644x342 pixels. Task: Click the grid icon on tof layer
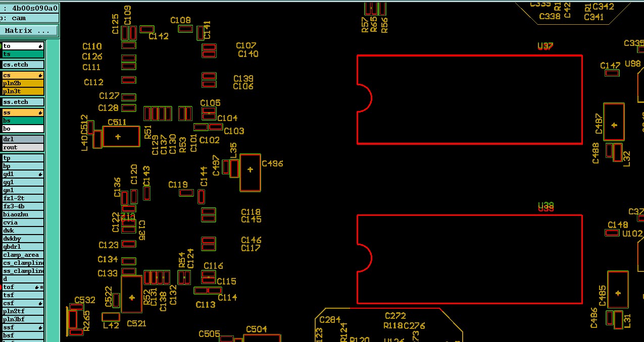[41, 287]
